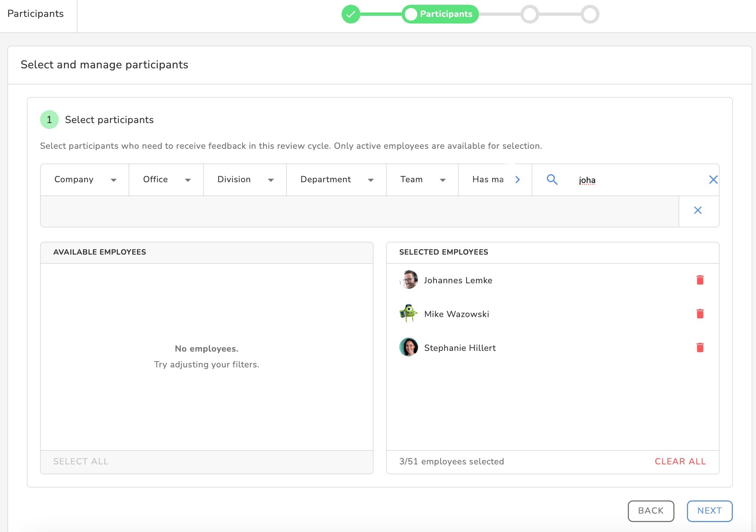
Task: Click Johannes Lemke's avatar photo
Action: (x=408, y=280)
